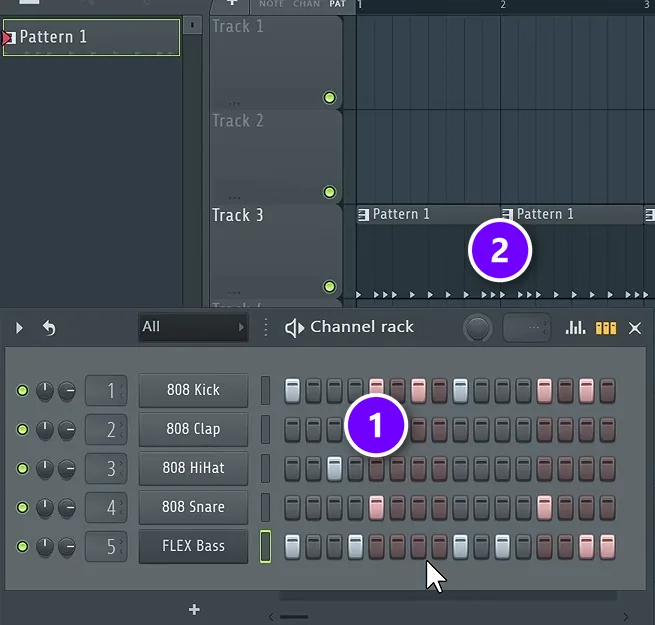
Task: Set mixer track number for 808 Clap
Action: [106, 429]
